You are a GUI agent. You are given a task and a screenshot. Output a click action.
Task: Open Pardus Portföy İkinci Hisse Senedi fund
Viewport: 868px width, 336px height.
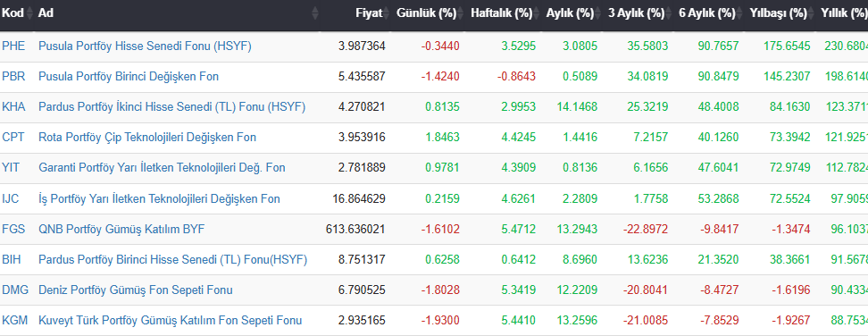pos(171,107)
